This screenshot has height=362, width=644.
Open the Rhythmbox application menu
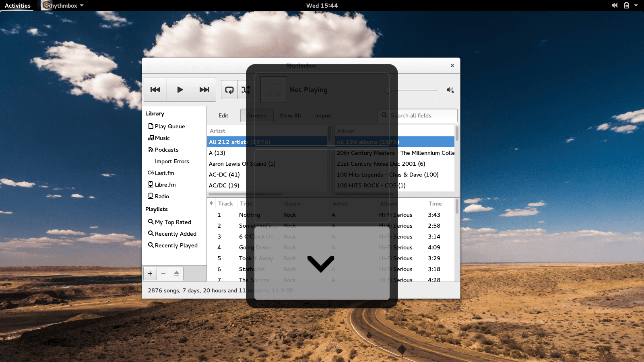(x=63, y=6)
